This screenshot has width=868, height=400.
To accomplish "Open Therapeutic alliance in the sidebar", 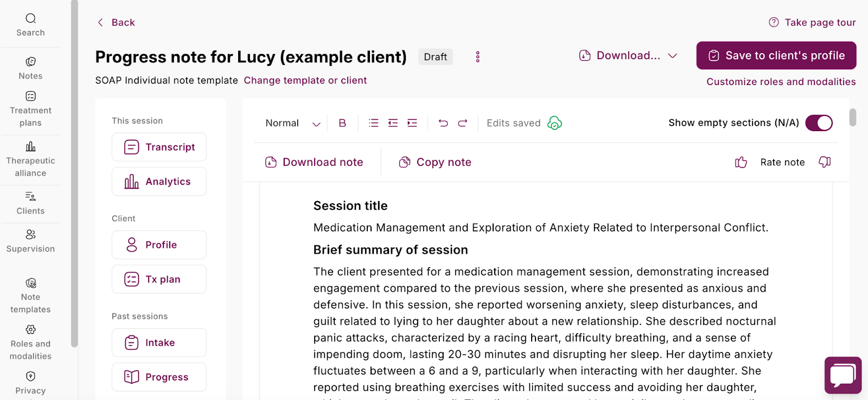I will click(30, 160).
